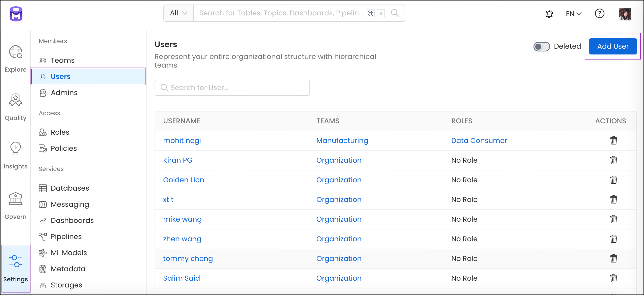Open the Govern building icon

16,199
